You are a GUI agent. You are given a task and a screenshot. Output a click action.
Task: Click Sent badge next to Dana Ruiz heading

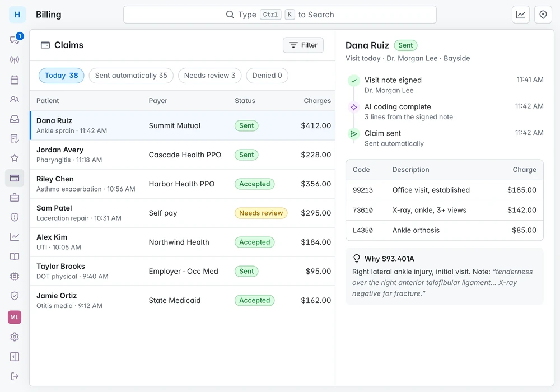click(x=405, y=45)
